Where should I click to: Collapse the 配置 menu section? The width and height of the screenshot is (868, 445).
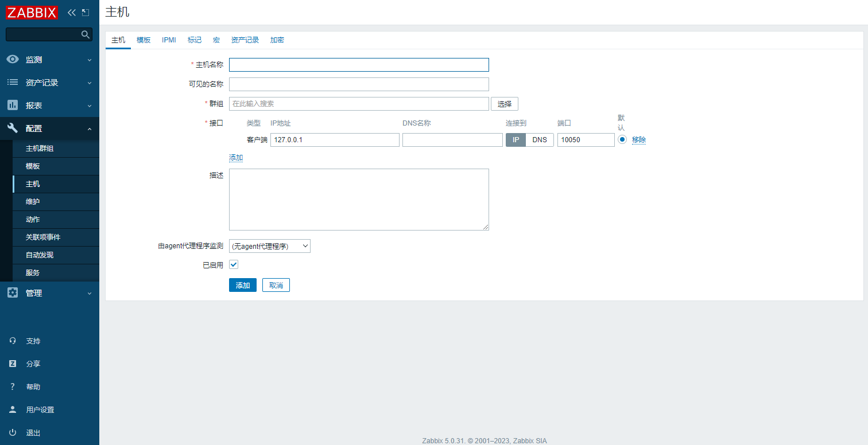(49, 128)
